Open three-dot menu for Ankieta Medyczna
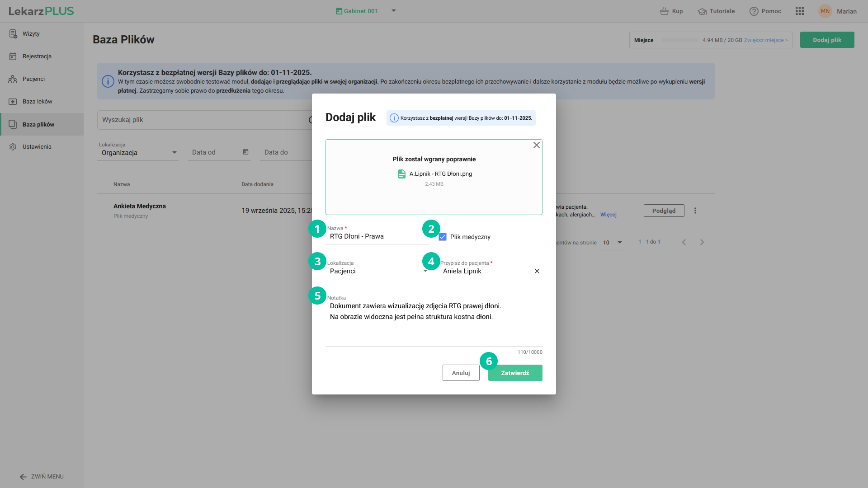 click(695, 211)
